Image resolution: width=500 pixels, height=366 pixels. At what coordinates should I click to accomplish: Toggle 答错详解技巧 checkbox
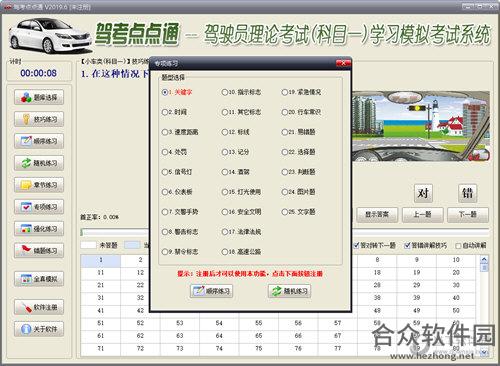coord(407,246)
